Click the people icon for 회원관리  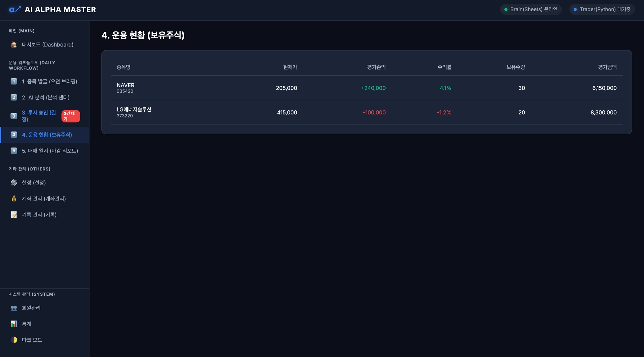14,308
